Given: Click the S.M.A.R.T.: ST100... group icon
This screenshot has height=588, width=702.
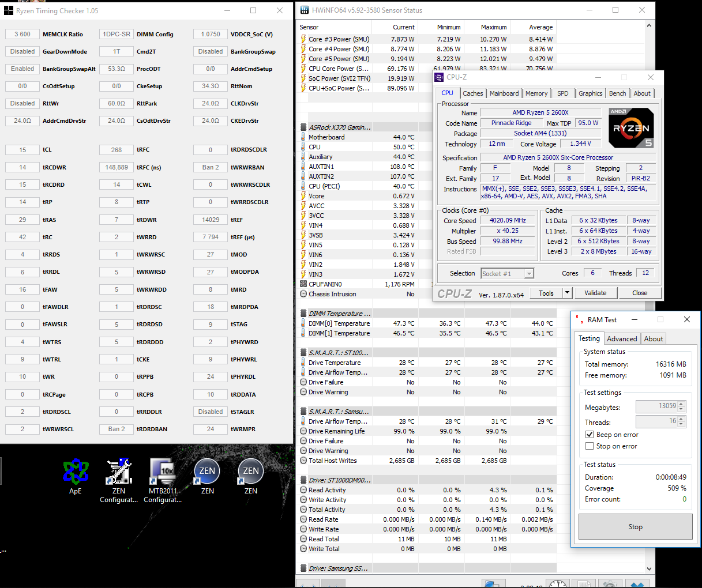Looking at the screenshot, I should click(303, 353).
